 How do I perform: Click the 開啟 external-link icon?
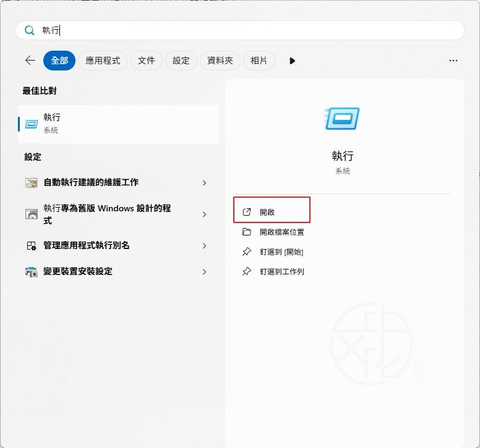pyautogui.click(x=246, y=212)
